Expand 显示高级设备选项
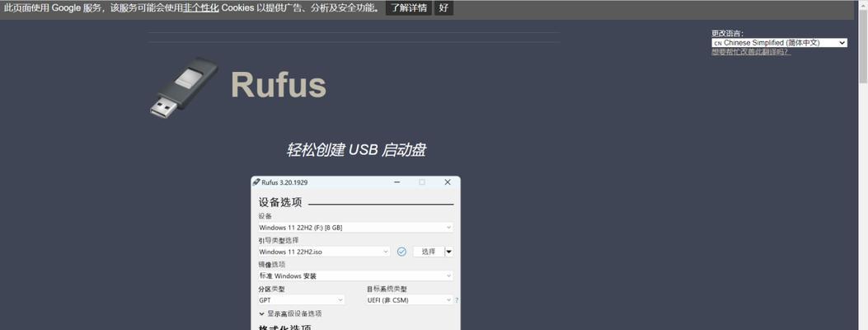 tap(291, 313)
